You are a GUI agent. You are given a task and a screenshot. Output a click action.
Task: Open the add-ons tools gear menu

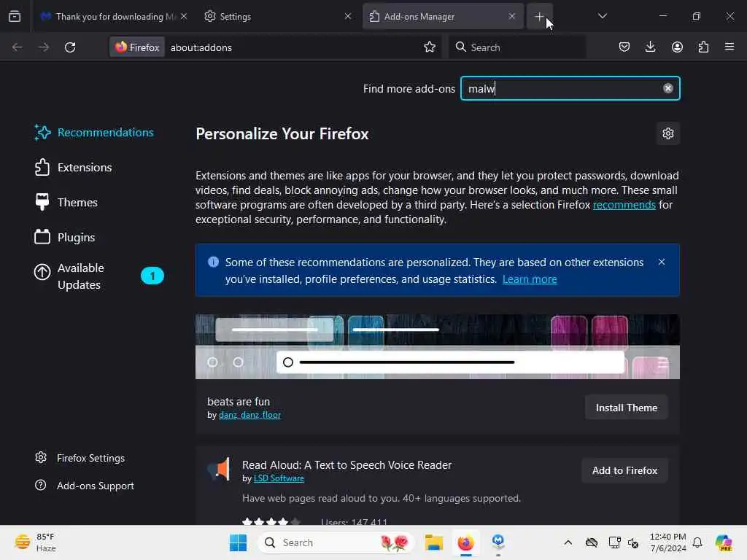tap(668, 134)
